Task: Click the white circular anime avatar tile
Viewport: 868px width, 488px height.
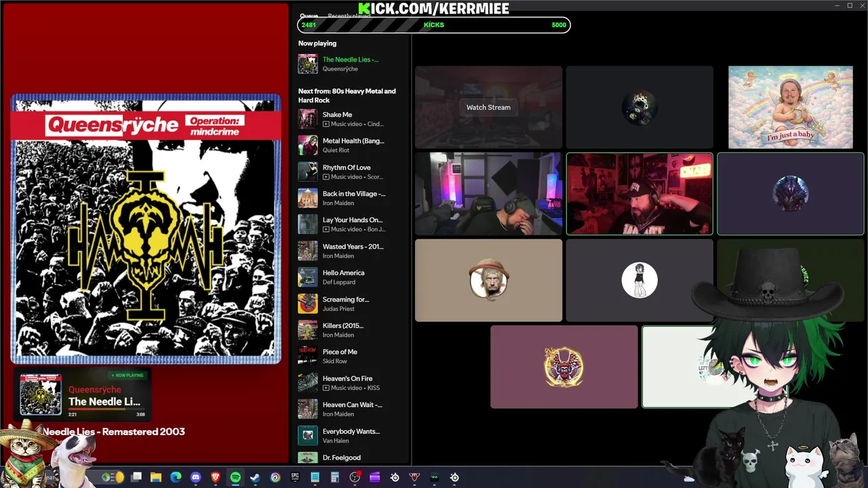Action: click(x=639, y=280)
